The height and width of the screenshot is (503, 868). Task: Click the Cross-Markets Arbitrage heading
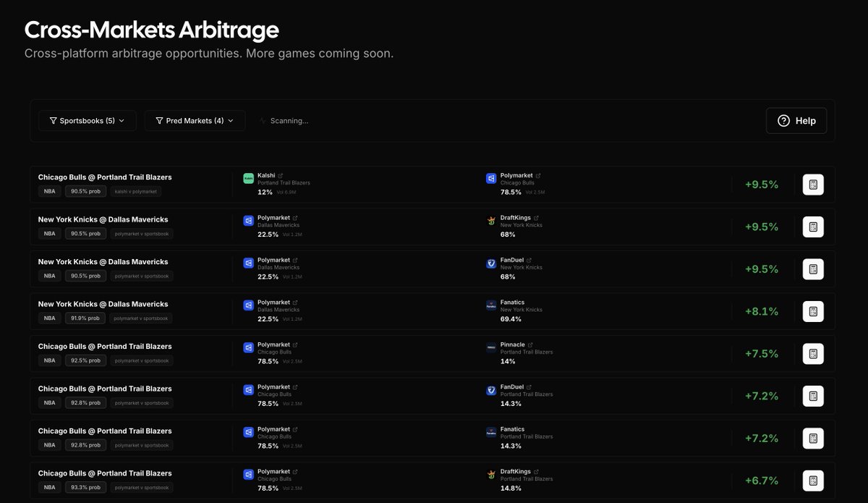tap(152, 30)
